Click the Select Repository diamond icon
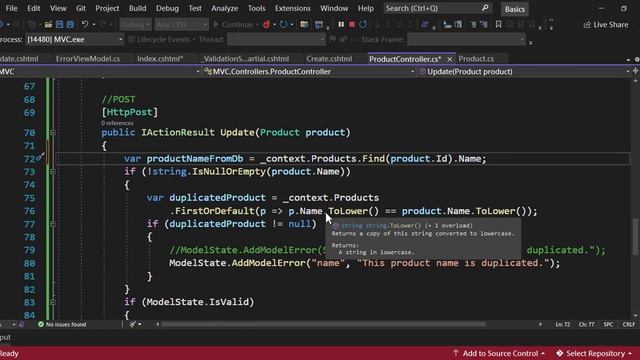Image resolution: width=640 pixels, height=360 pixels. click(x=560, y=353)
